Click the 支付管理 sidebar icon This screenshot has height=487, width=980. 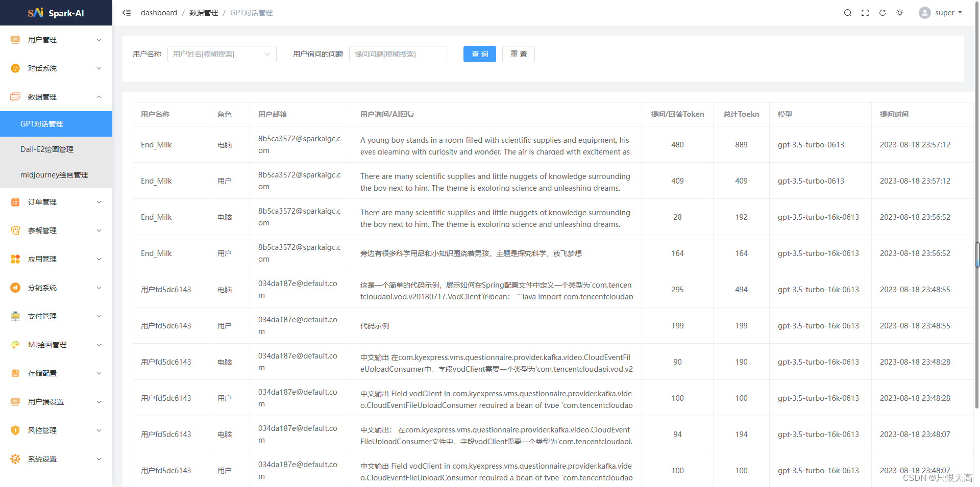[x=15, y=316]
